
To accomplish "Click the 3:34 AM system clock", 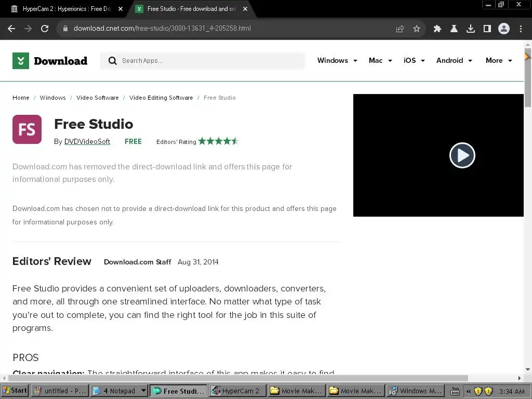I will [512, 391].
